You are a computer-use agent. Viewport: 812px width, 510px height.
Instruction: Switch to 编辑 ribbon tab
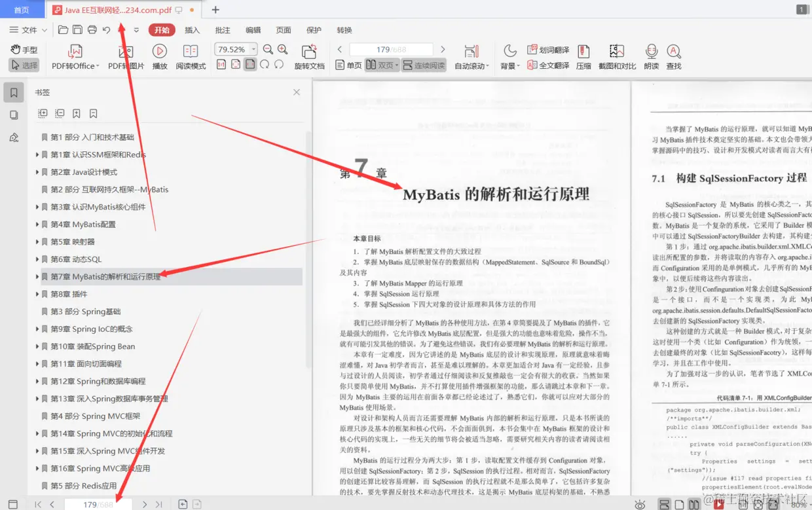point(253,30)
